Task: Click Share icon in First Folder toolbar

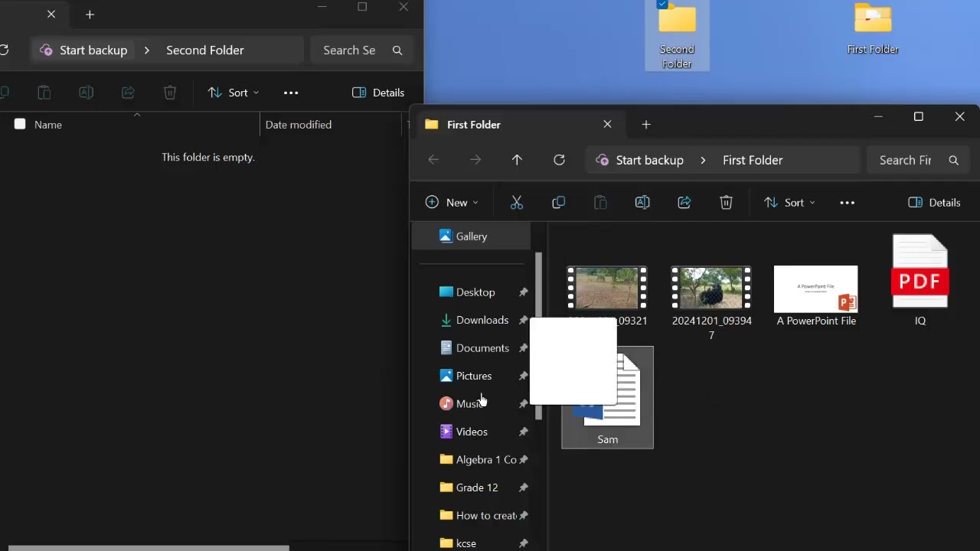Action: tap(684, 203)
